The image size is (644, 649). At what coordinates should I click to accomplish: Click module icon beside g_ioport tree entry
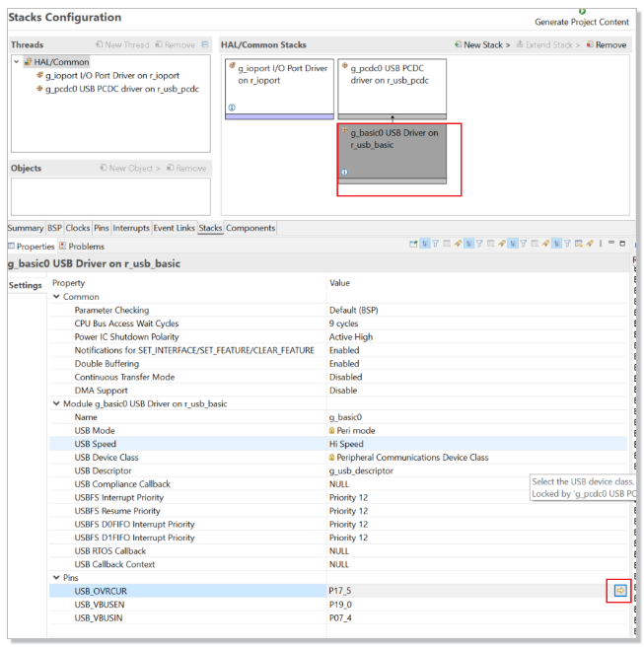click(39, 75)
